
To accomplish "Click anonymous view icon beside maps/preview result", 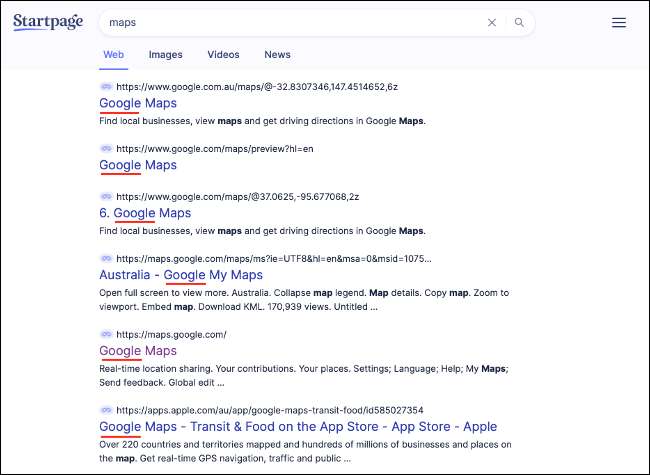I will pos(106,148).
